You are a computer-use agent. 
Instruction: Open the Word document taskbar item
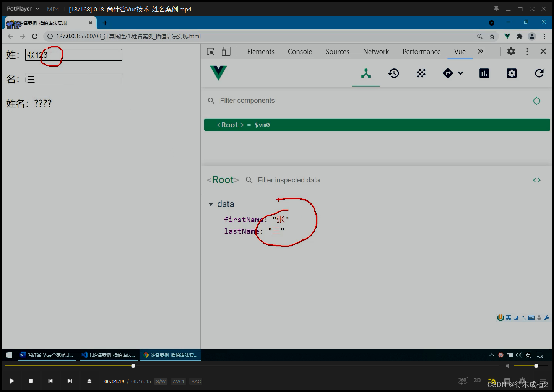click(x=47, y=355)
